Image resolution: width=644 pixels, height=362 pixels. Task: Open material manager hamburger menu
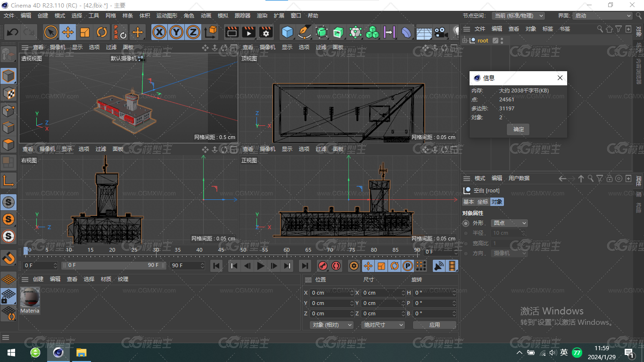pyautogui.click(x=25, y=279)
